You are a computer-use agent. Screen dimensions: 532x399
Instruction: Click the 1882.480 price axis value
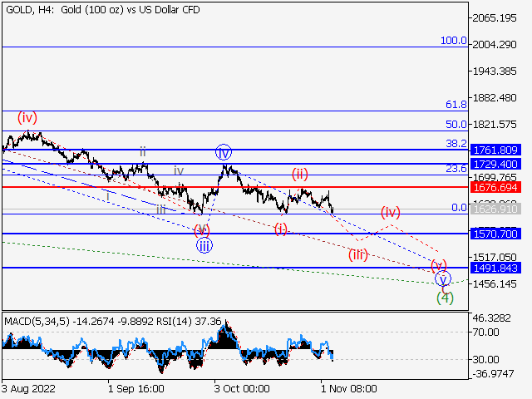coord(495,98)
